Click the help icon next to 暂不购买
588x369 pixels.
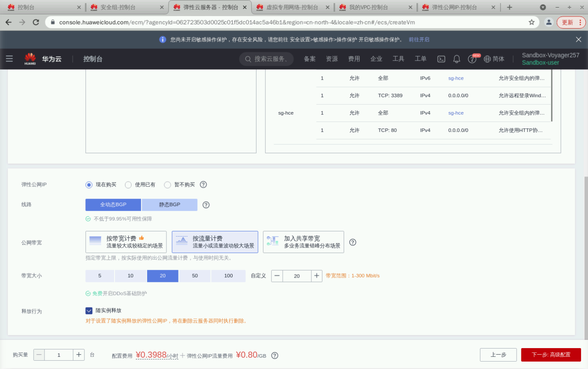click(x=203, y=185)
